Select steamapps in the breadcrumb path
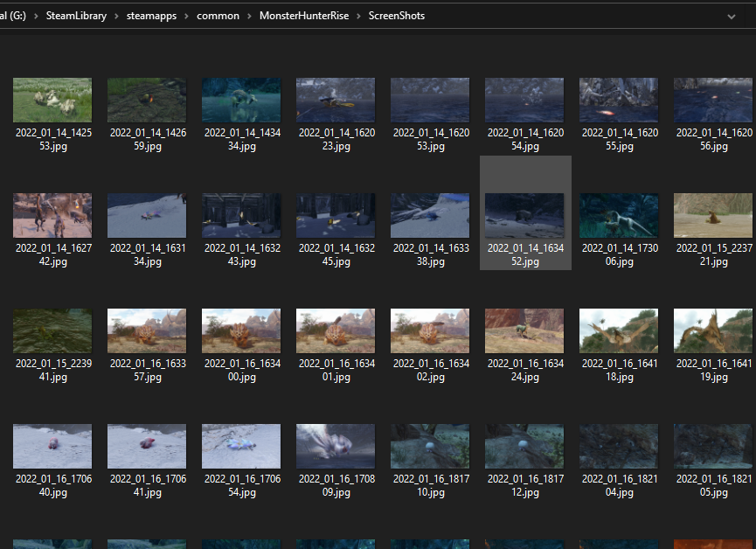 151,16
